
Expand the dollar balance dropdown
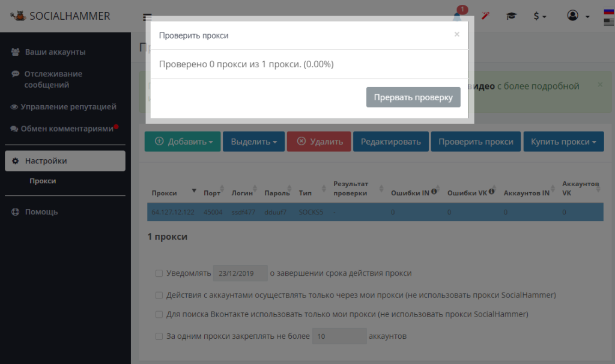click(540, 16)
